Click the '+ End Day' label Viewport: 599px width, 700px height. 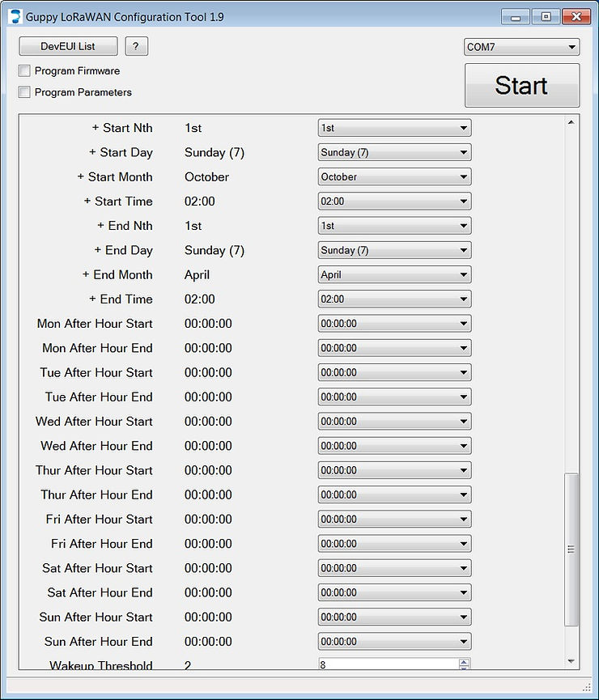124,250
